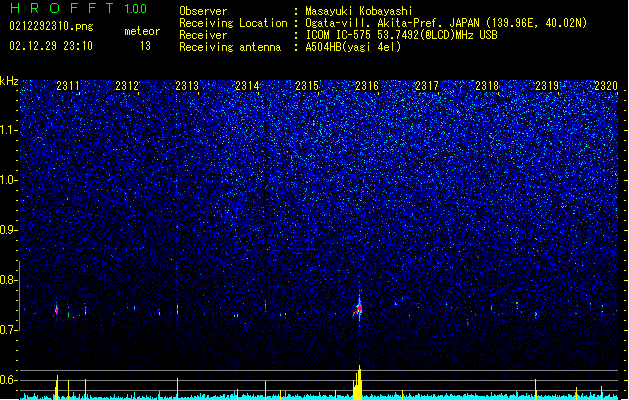
Task: Click the 2316 time marker
Action: [x=367, y=86]
